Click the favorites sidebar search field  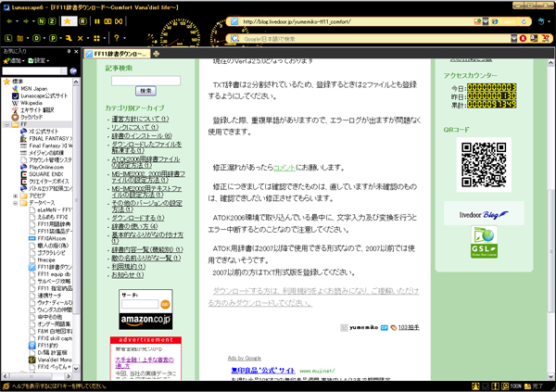[34, 71]
